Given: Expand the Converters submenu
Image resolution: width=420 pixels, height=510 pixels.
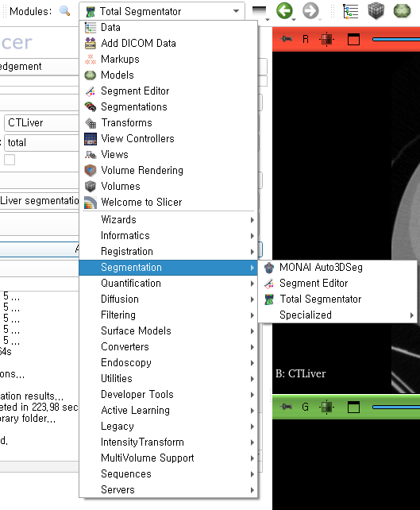Looking at the screenshot, I should (168, 347).
